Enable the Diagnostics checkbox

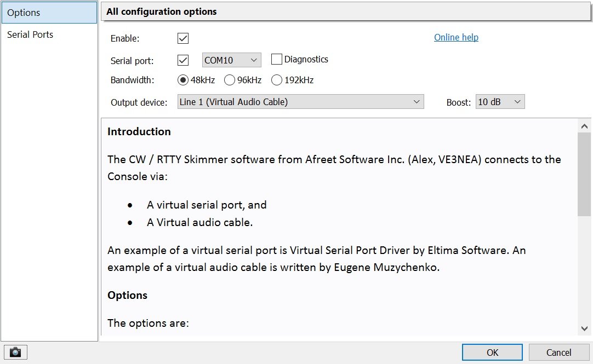277,59
